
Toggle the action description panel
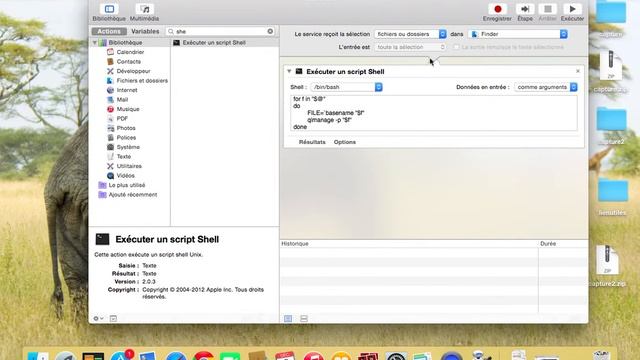(113, 318)
